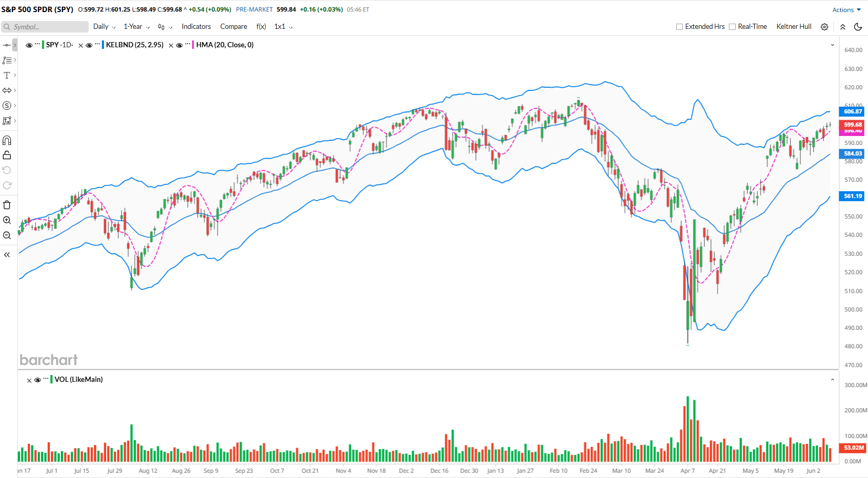Select the magnet snap tool
The image size is (868, 478).
click(x=7, y=140)
